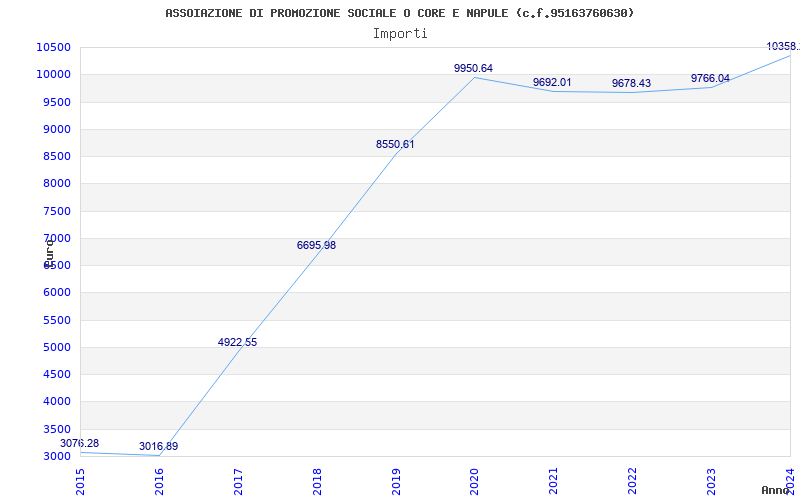Click the y-axis value 4500
This screenshot has height=500, width=800.
coord(57,374)
